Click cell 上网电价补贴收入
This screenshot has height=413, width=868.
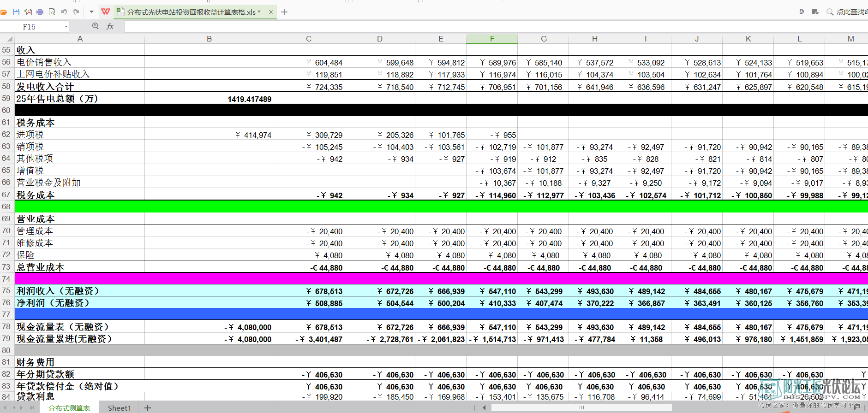tap(80, 74)
